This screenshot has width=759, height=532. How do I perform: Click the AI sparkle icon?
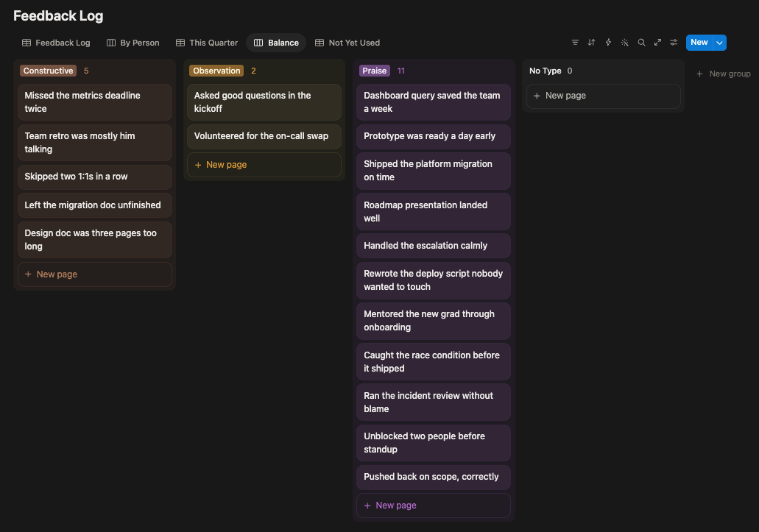(625, 43)
